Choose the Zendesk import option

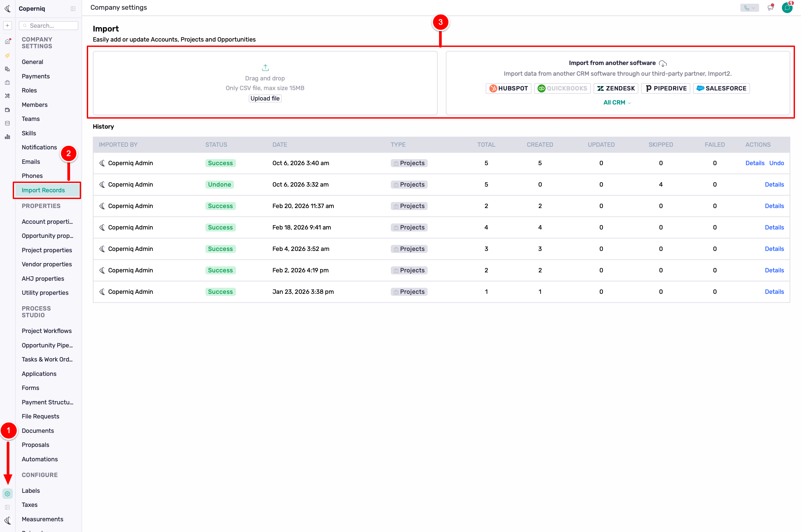coord(616,88)
